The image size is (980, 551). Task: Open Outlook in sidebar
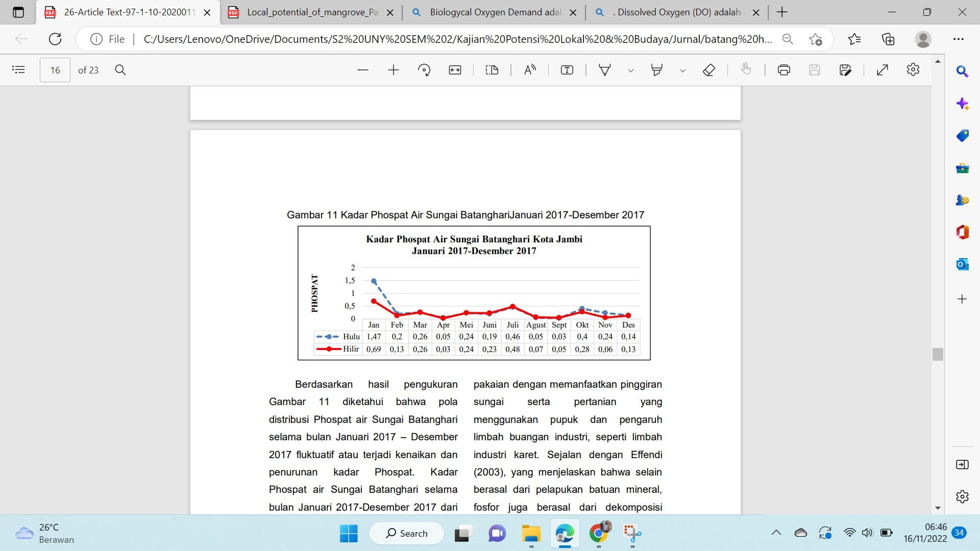pos(962,264)
